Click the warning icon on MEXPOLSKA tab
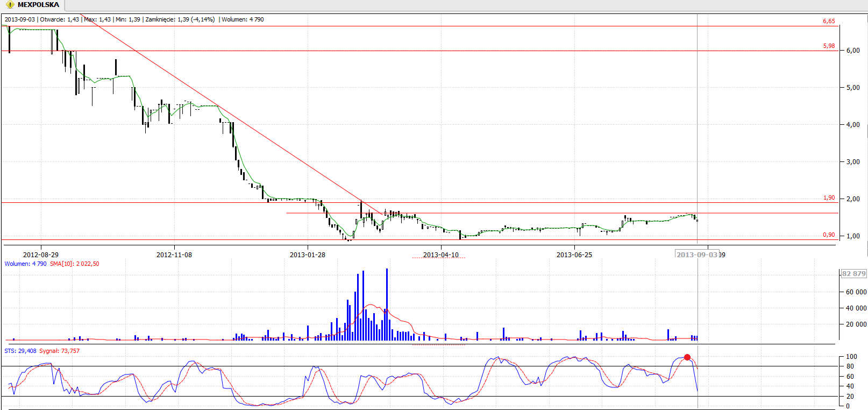Viewport: 868px width, 410px height. (10, 5)
